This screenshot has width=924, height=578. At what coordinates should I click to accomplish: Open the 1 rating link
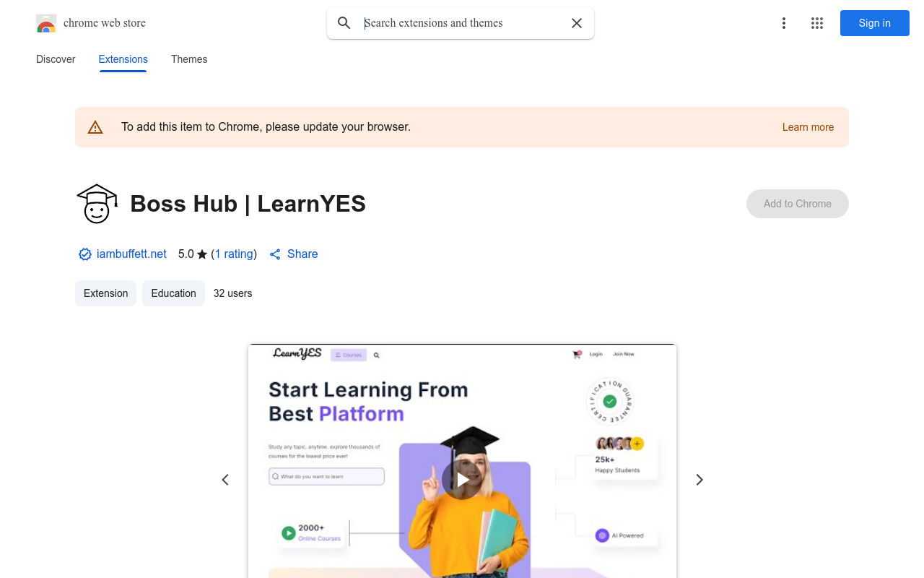[234, 254]
